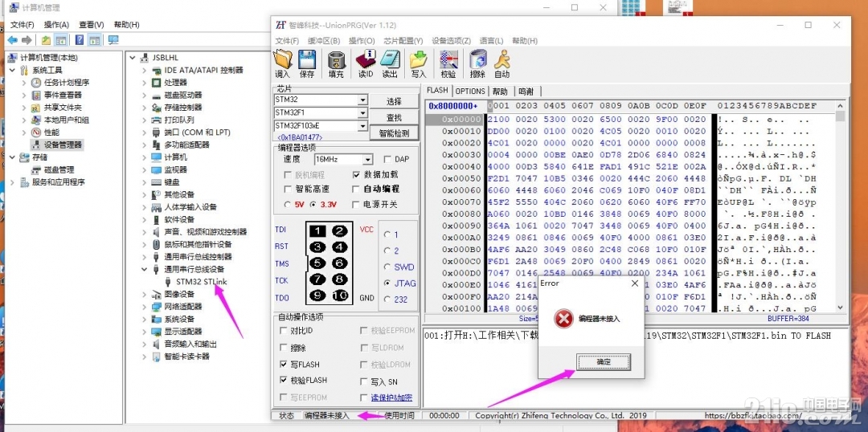868x432 pixels.
Task: Enable the 写入 SN checkbox
Action: pos(364,381)
